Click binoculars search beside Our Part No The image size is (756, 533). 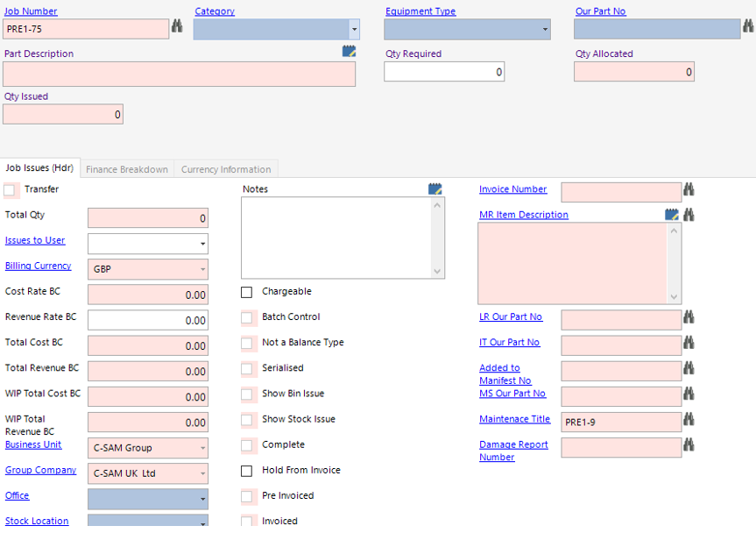click(x=748, y=28)
